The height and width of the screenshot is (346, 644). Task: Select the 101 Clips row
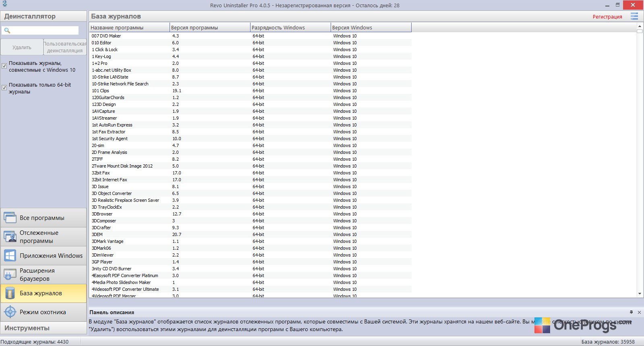[x=250, y=91]
